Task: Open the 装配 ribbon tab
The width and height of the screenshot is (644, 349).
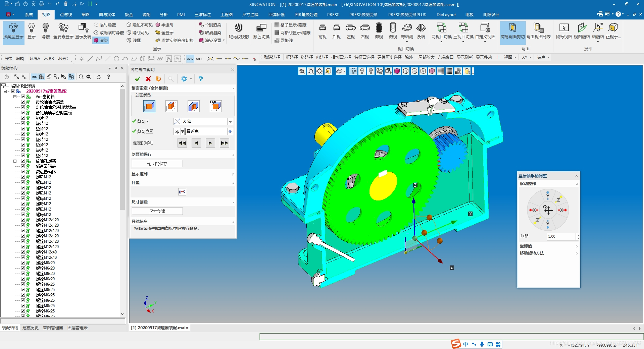Action: tap(146, 15)
